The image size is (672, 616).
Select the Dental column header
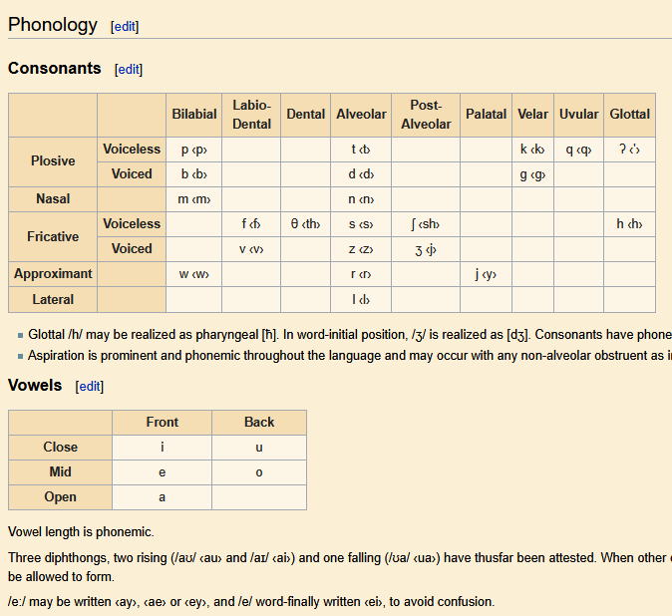tap(305, 115)
